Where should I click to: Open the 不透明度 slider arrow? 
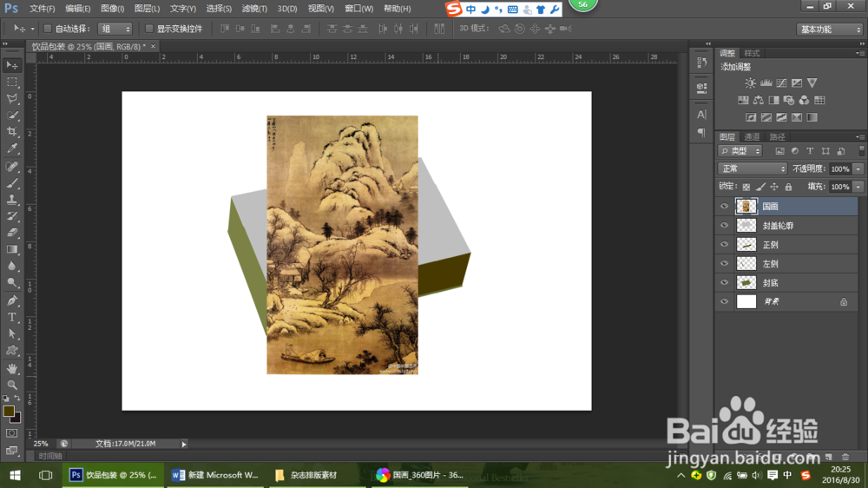pyautogui.click(x=858, y=169)
